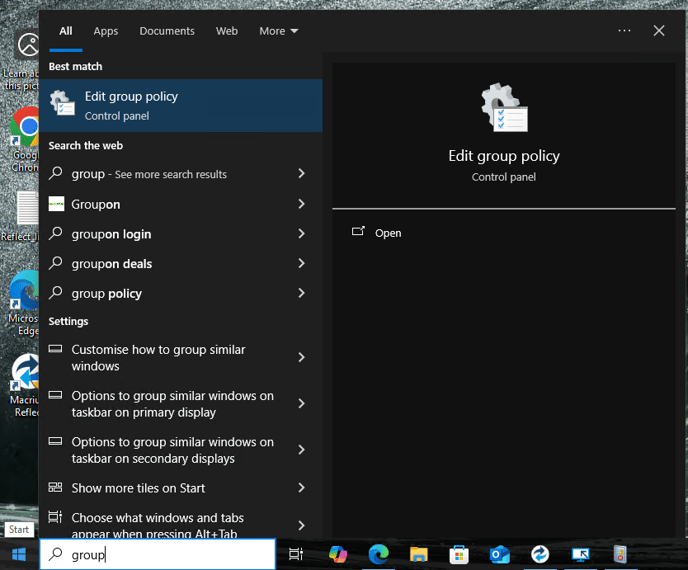Select the Groupon web result

181,204
